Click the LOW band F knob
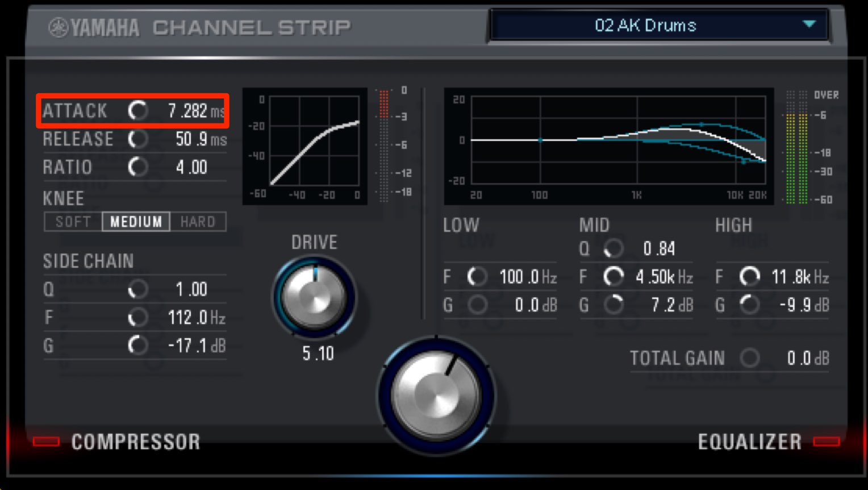The height and width of the screenshot is (490, 868). click(x=477, y=277)
